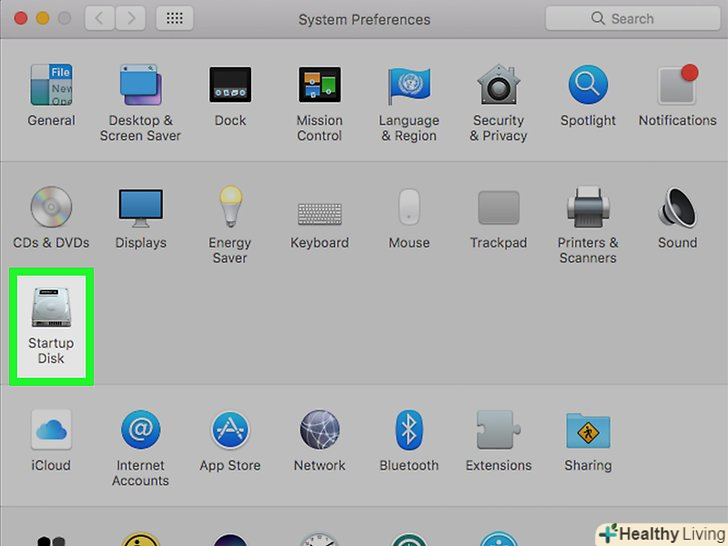This screenshot has height=546, width=728.
Task: Open the Startup Disk preferences pane
Action: click(51, 326)
